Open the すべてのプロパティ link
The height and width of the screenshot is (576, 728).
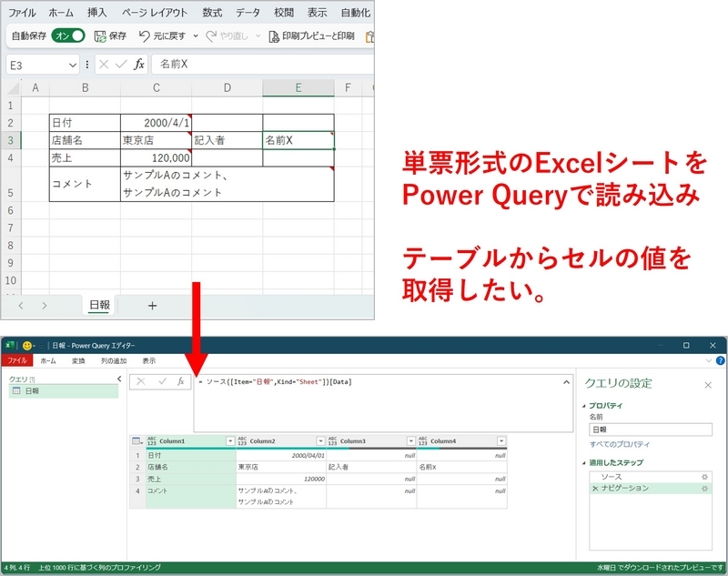(x=620, y=444)
